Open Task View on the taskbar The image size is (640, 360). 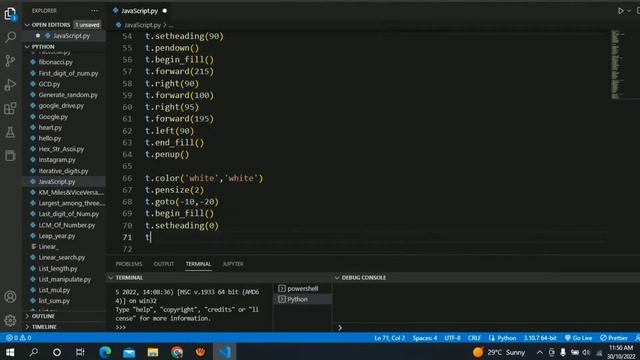click(x=80, y=352)
